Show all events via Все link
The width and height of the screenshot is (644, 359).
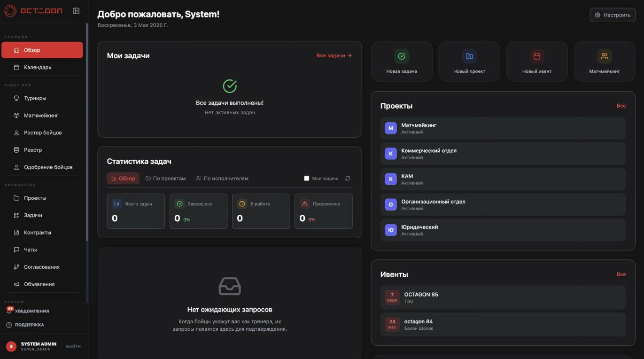coord(621,274)
